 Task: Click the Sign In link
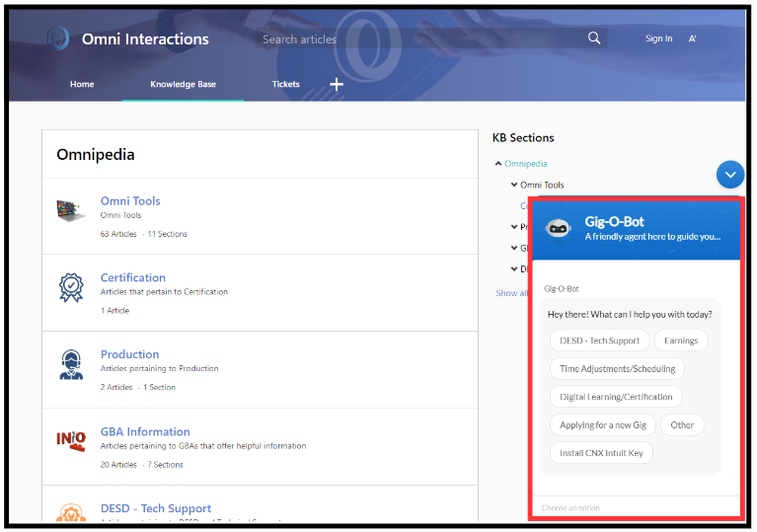pyautogui.click(x=659, y=38)
